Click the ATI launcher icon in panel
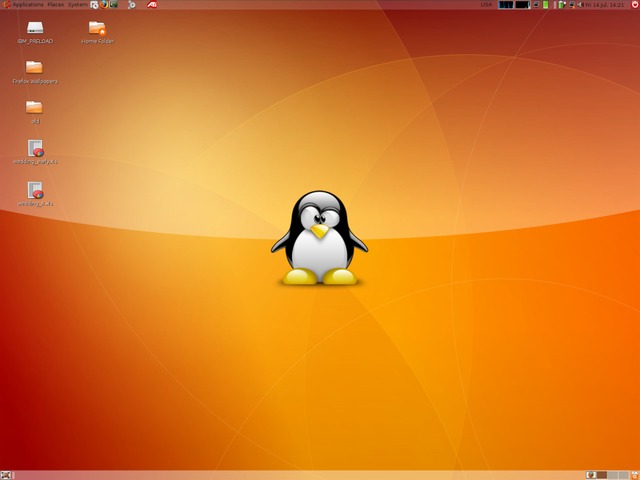This screenshot has height=480, width=640. click(x=152, y=5)
